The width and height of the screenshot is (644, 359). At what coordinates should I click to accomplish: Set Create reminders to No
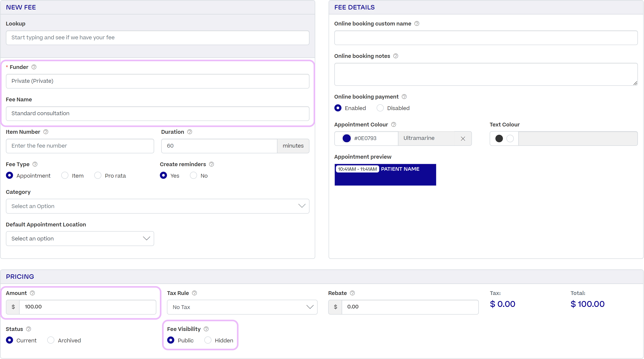click(x=193, y=175)
